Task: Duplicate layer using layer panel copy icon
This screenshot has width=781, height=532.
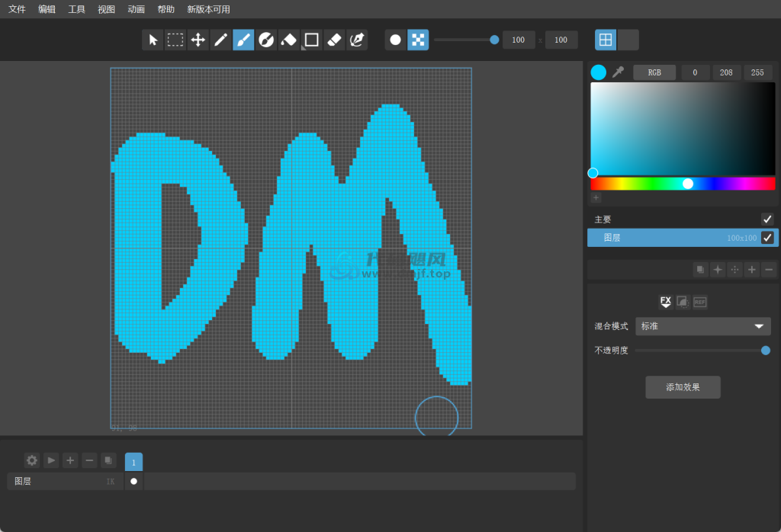Action: tap(701, 270)
